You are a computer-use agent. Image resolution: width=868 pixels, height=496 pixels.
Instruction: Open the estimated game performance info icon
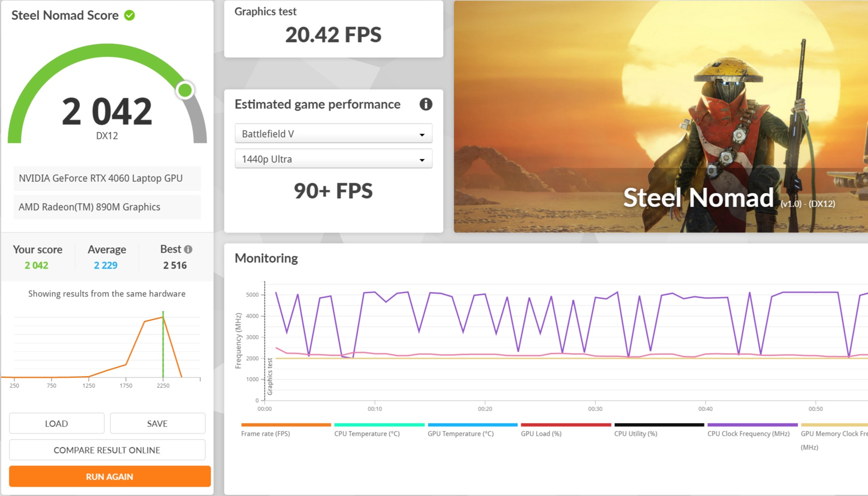tap(426, 104)
